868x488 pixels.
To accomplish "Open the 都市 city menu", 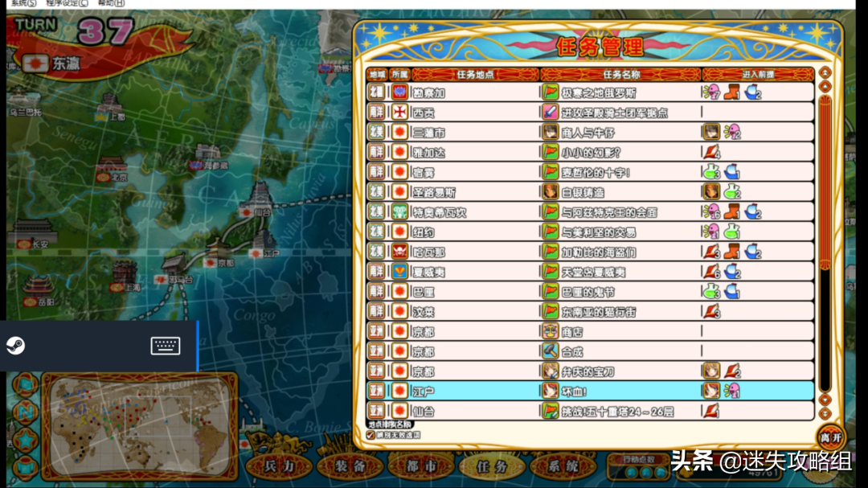I will [420, 466].
